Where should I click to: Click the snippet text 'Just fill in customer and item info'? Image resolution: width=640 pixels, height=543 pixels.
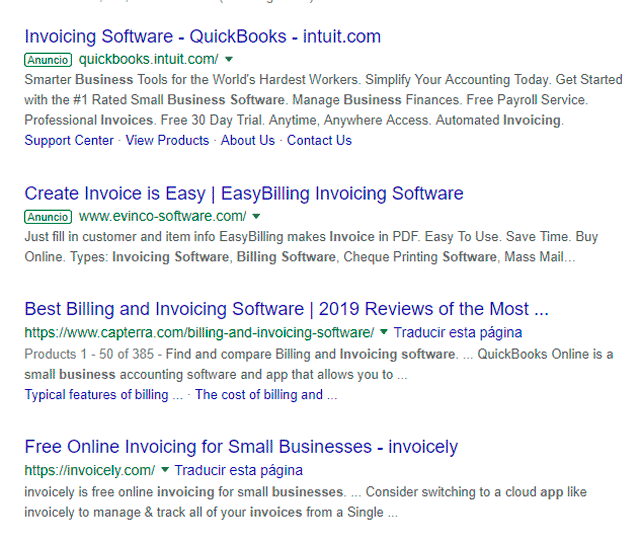(x=120, y=237)
